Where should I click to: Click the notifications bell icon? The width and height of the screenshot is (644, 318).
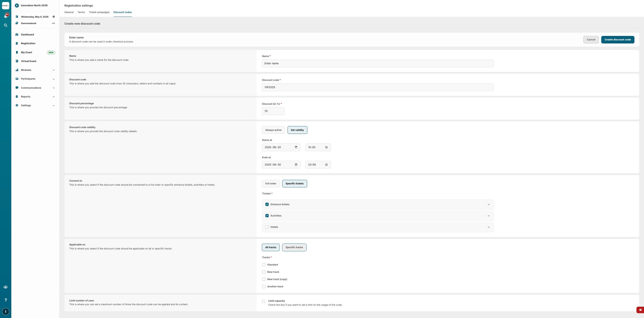pyautogui.click(x=6, y=16)
